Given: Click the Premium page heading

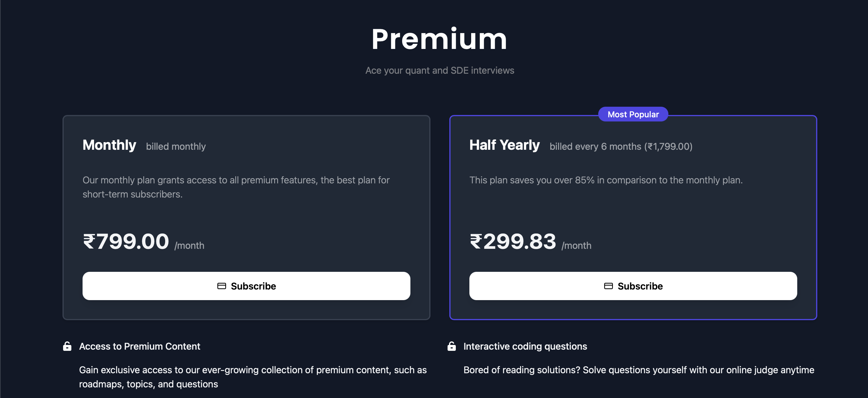Looking at the screenshot, I should tap(439, 40).
